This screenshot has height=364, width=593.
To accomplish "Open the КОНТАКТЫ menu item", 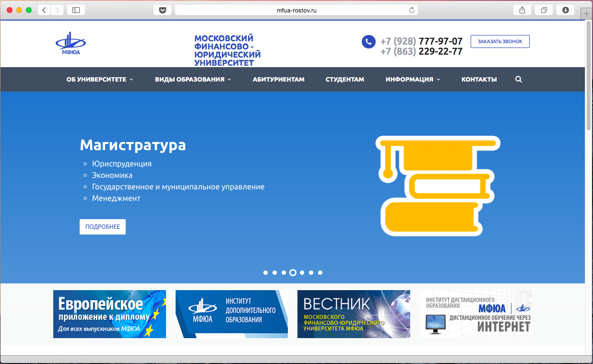I will (479, 80).
